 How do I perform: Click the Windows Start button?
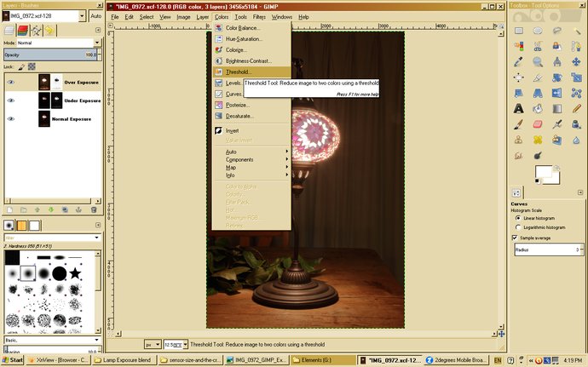tap(13, 360)
